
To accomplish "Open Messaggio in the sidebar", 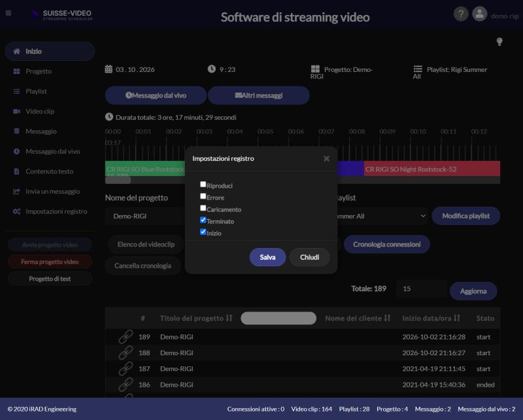I will pyautogui.click(x=50, y=131).
